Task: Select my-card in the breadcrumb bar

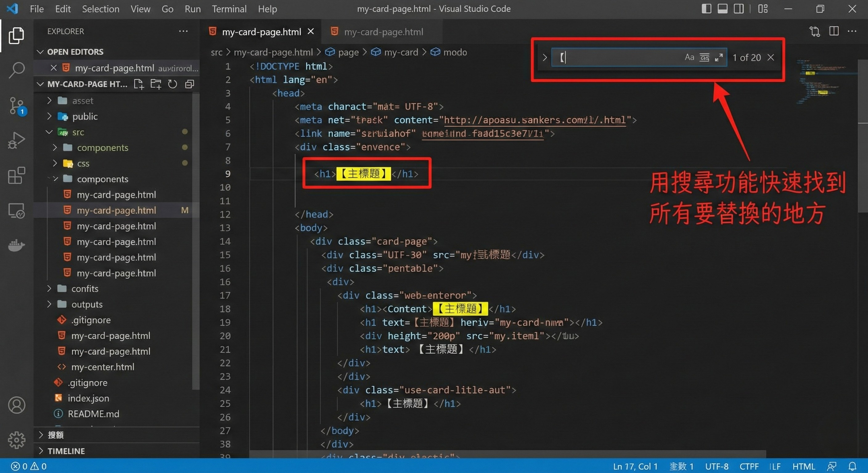Action: point(401,52)
